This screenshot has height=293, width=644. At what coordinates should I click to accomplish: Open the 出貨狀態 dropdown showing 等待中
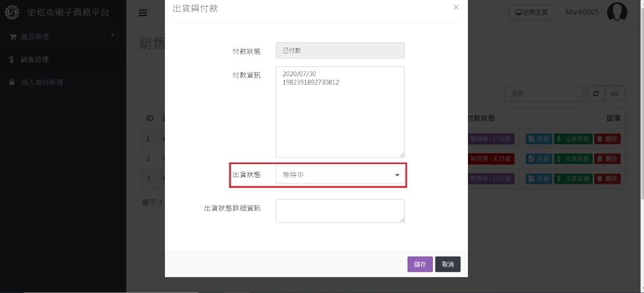coord(340,175)
